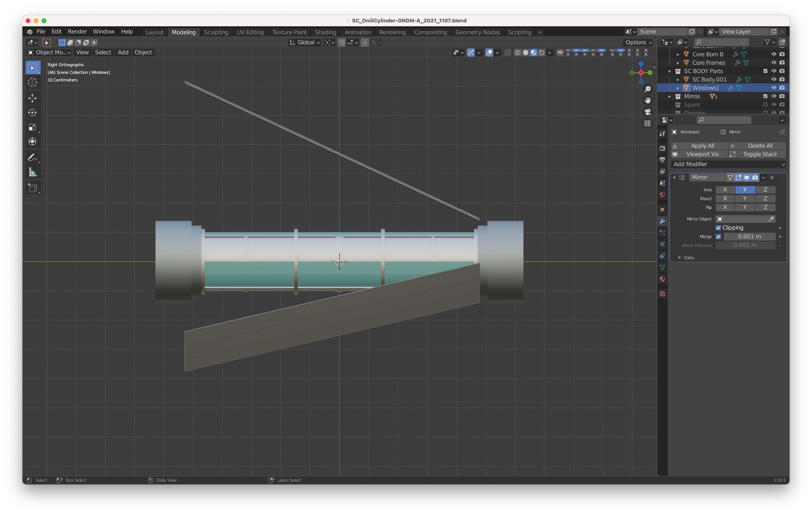Toggle the Merge checkbox
This screenshot has width=812, height=514.
[718, 236]
